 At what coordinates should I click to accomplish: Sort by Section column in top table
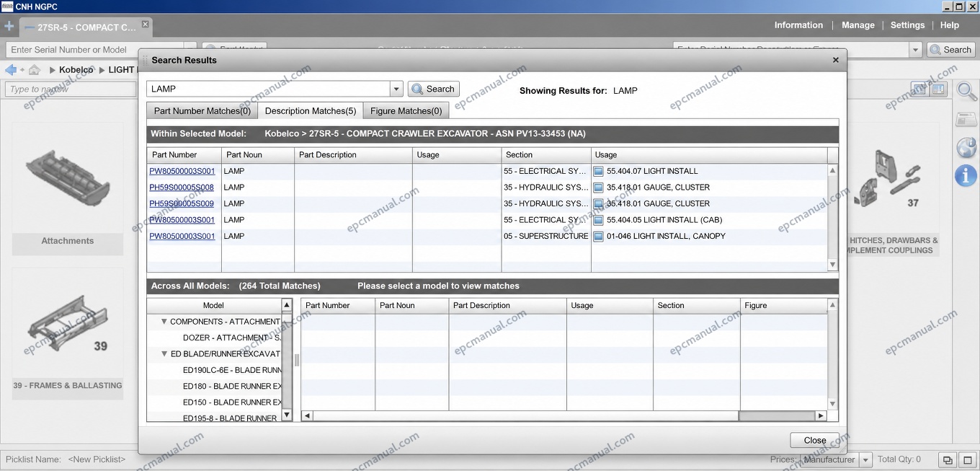pos(546,154)
